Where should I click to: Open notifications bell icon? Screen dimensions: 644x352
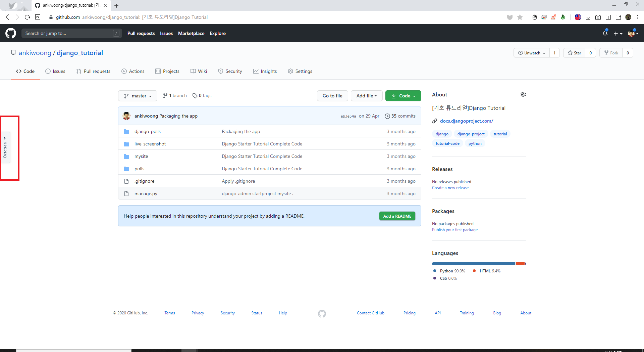click(x=605, y=33)
